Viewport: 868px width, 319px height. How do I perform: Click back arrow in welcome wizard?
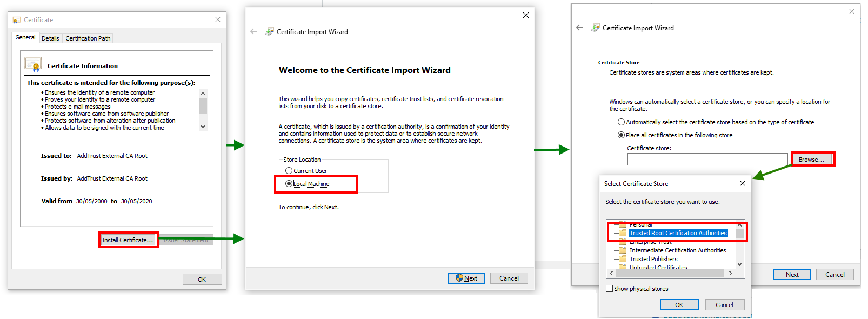(x=253, y=32)
